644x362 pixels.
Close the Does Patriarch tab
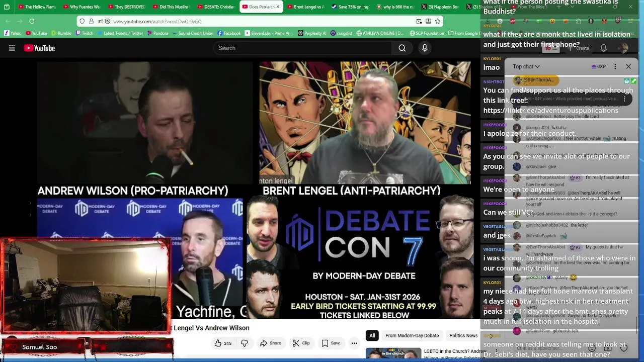[277, 7]
